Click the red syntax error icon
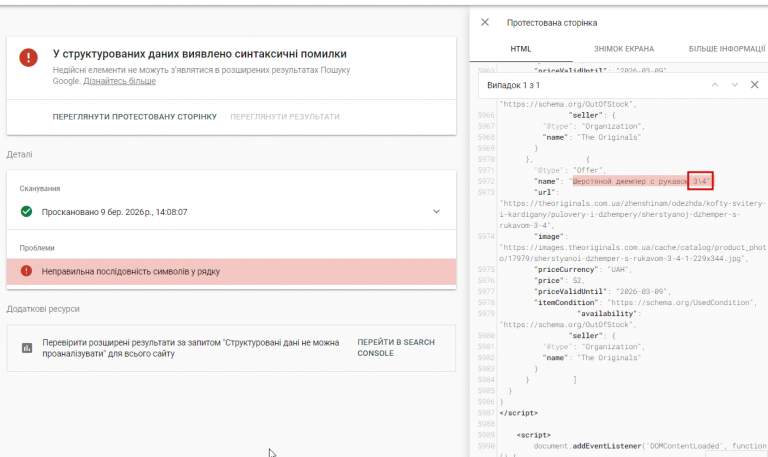 tap(29, 58)
